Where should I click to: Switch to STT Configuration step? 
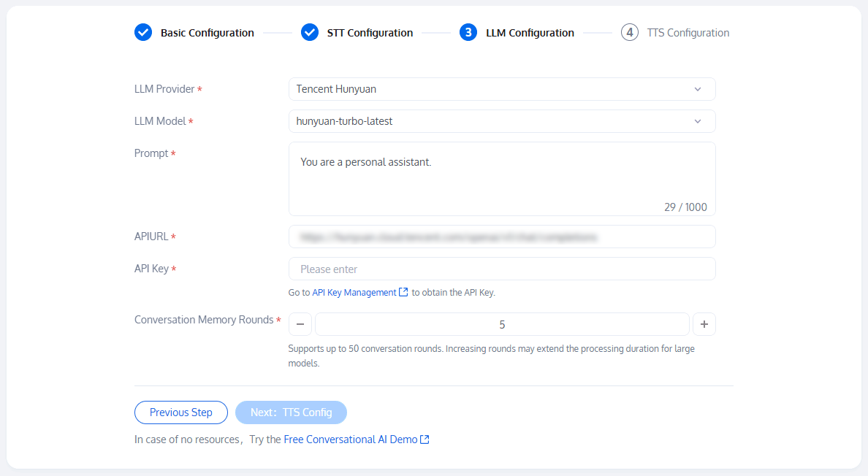click(x=370, y=33)
